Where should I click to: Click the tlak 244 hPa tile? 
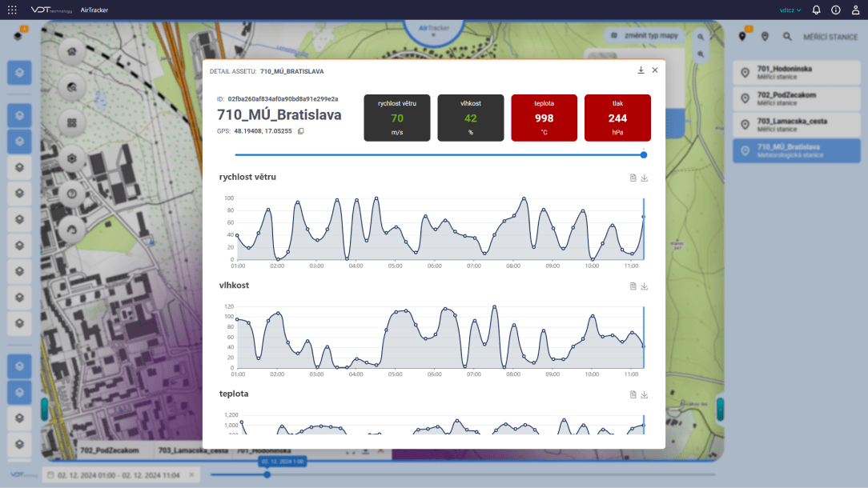tap(617, 118)
